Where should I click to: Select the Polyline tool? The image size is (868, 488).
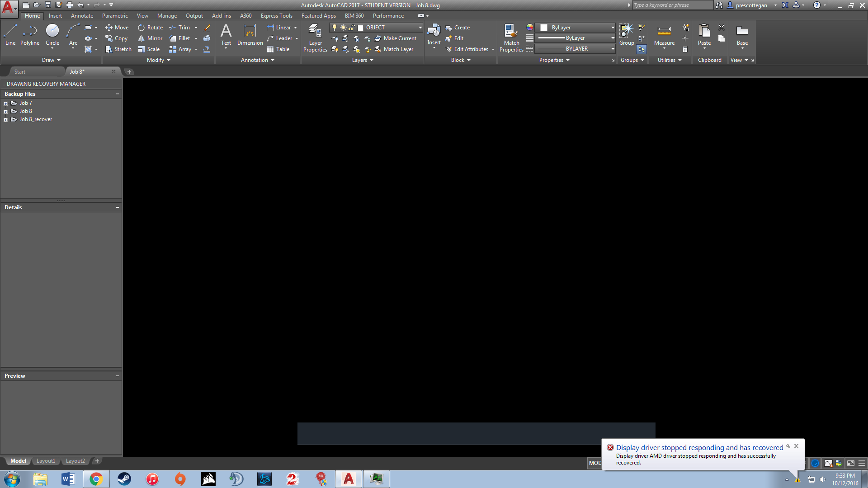(30, 35)
